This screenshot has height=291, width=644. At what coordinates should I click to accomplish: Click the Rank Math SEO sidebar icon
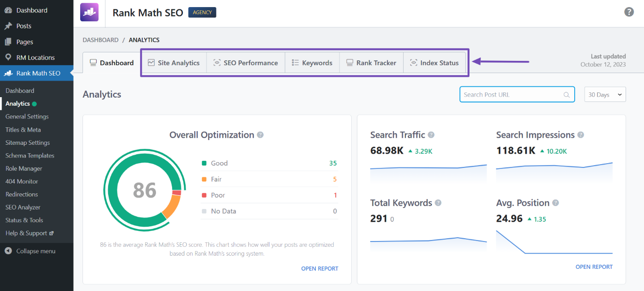8,73
